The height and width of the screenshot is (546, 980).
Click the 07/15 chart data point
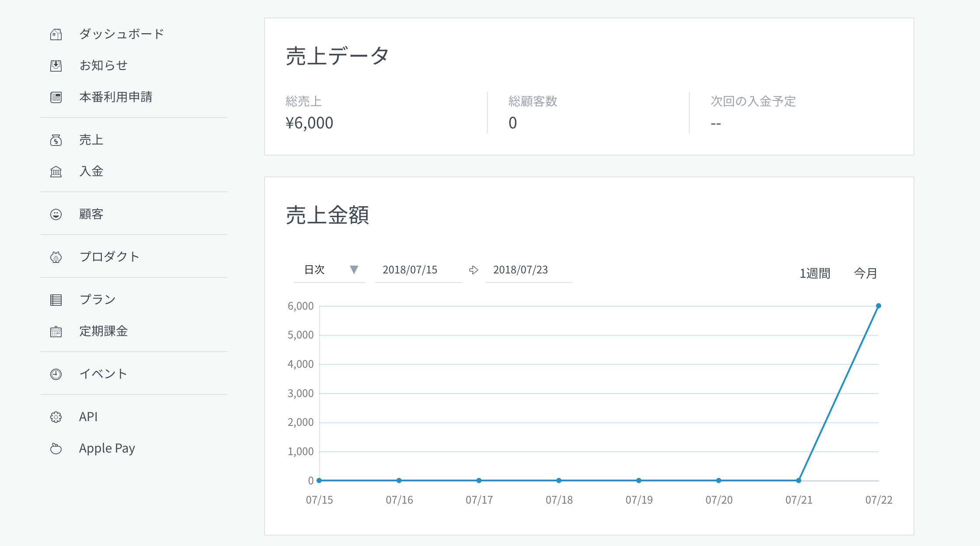tap(319, 480)
